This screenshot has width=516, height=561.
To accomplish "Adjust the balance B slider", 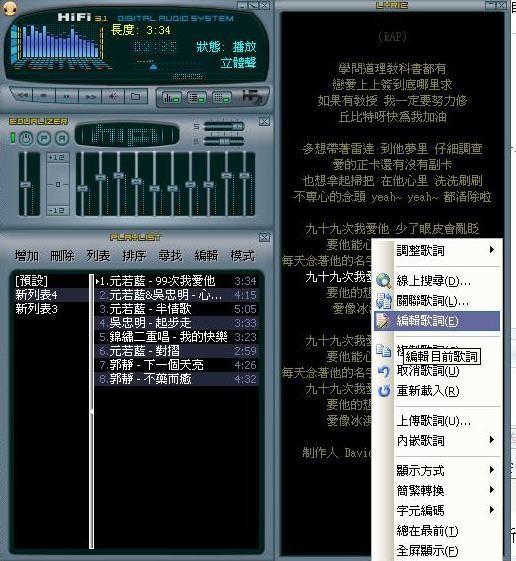I will point(224,141).
